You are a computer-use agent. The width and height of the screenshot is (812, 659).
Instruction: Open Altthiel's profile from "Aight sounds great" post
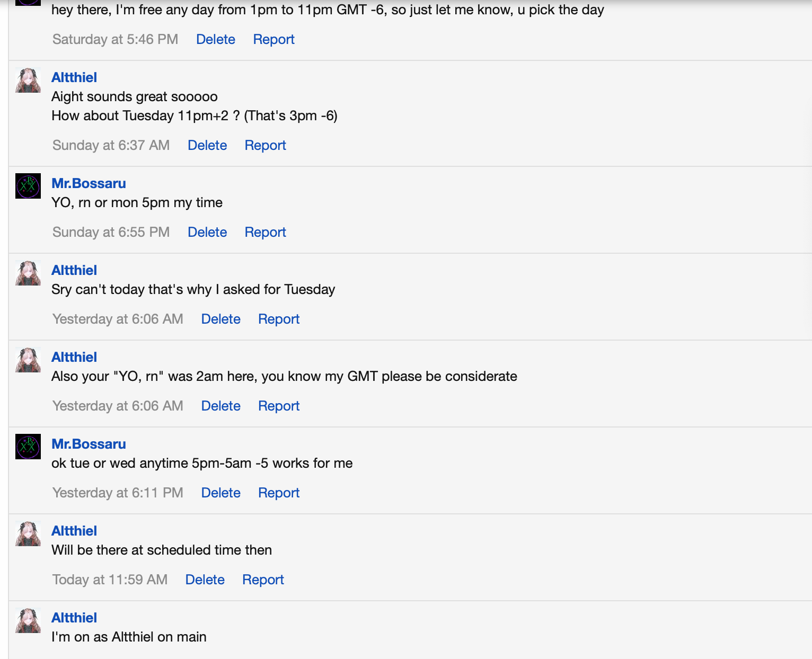(74, 77)
